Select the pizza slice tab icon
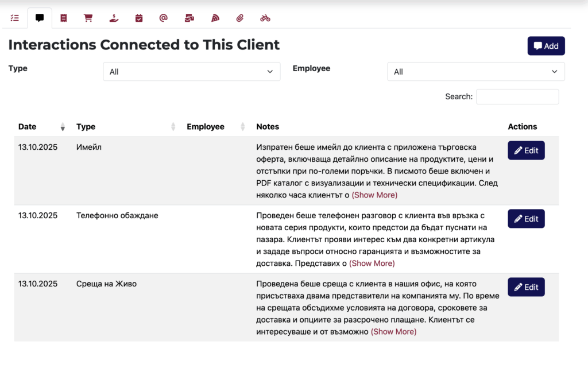This screenshot has height=380, width=588. 215,18
